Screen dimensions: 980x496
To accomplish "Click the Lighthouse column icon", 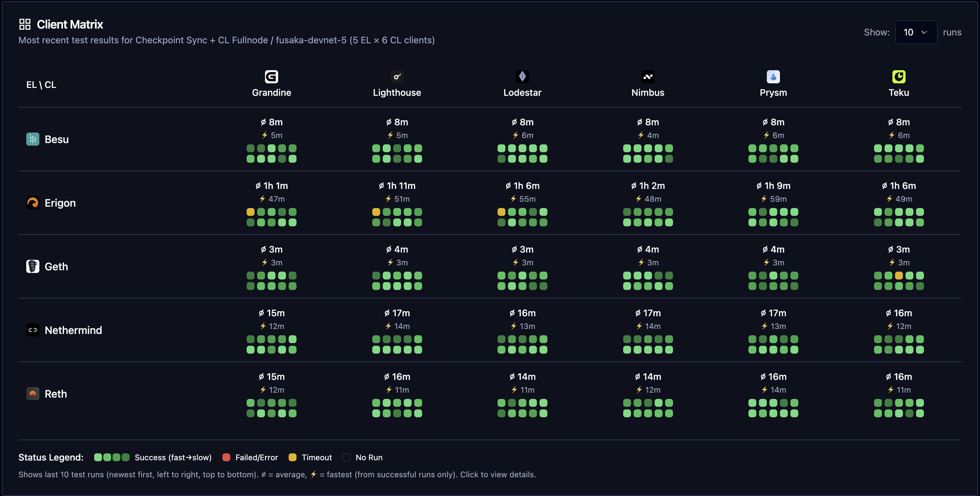I will (x=397, y=76).
